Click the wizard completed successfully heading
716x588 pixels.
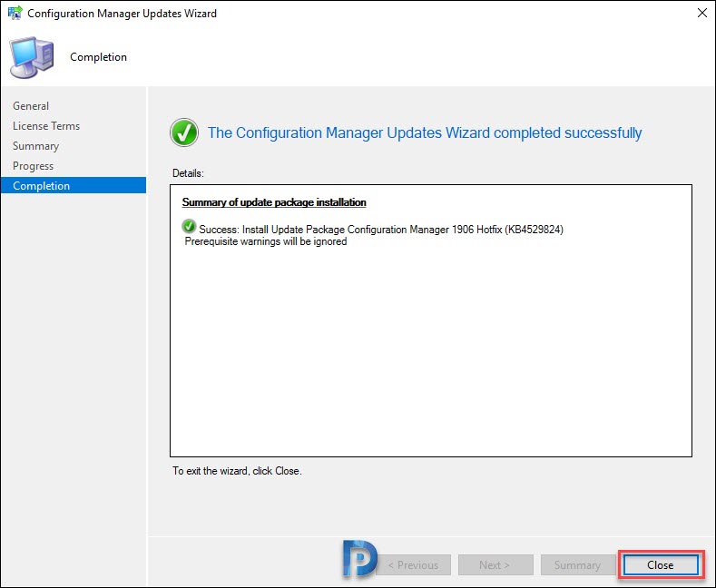coord(425,132)
